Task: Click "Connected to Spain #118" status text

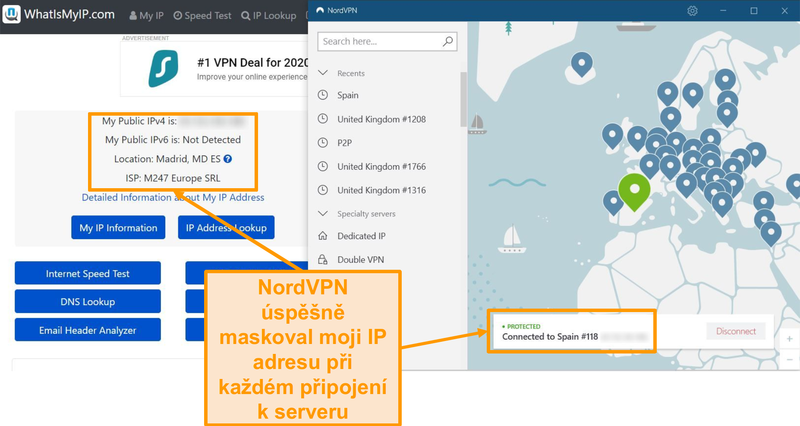Action: pos(549,337)
